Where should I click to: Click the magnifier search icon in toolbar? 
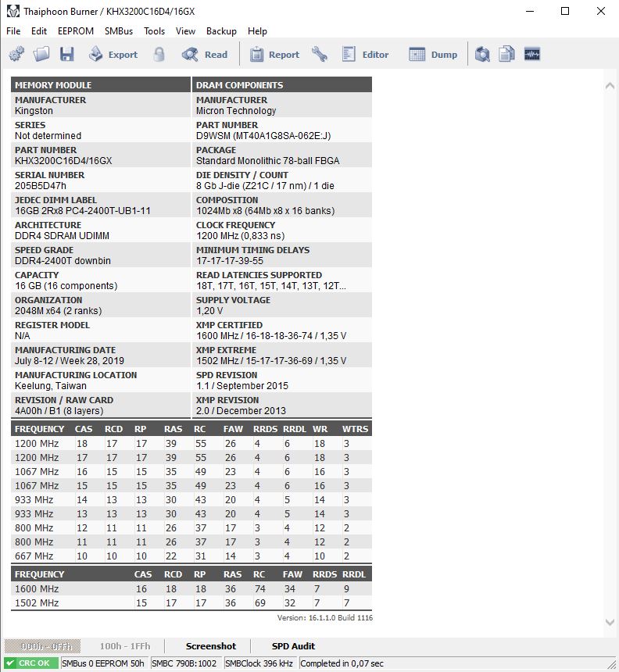point(482,55)
